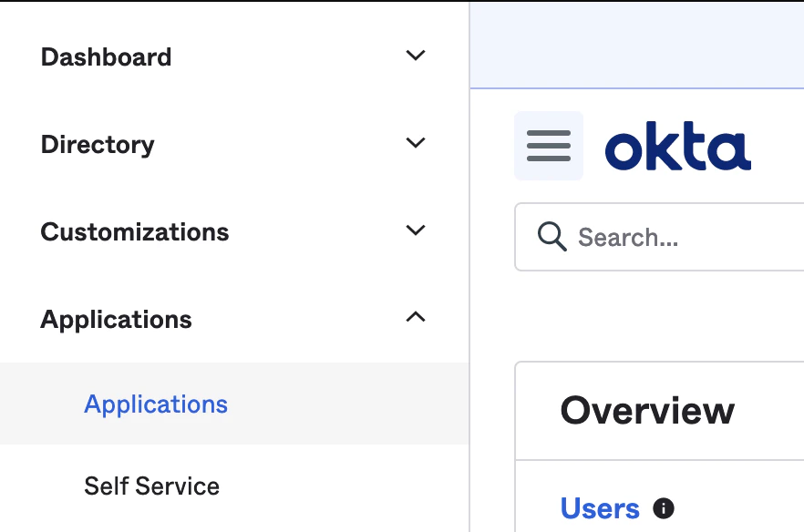Open the info icon beside Users
The height and width of the screenshot is (532, 804).
pyautogui.click(x=664, y=508)
